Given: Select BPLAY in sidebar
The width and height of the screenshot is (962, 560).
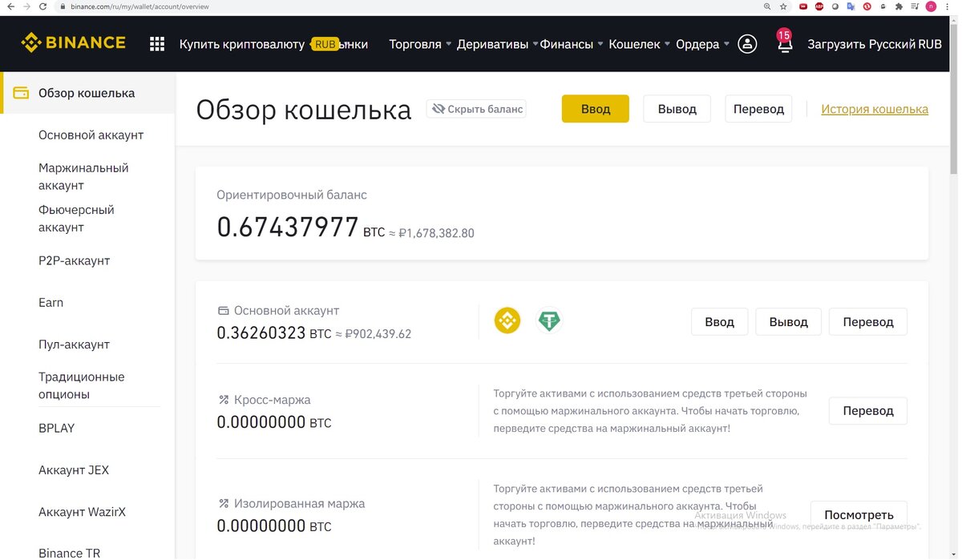Looking at the screenshot, I should 56,428.
